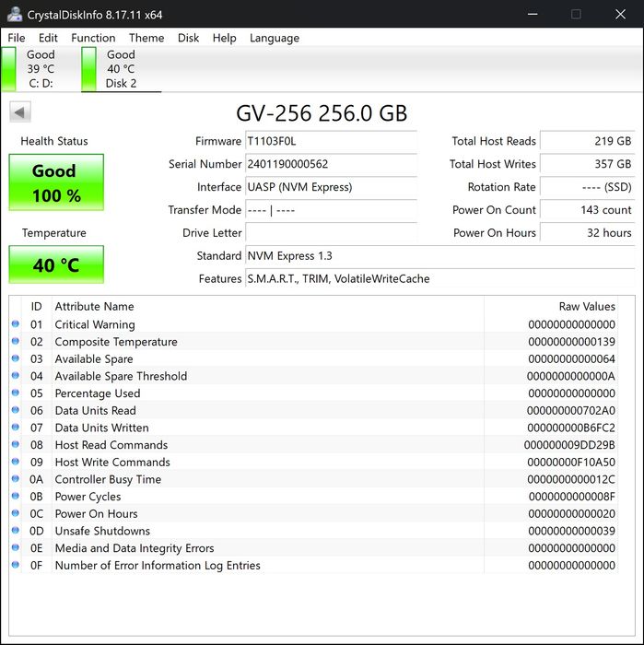Open the Function menu

coord(93,38)
